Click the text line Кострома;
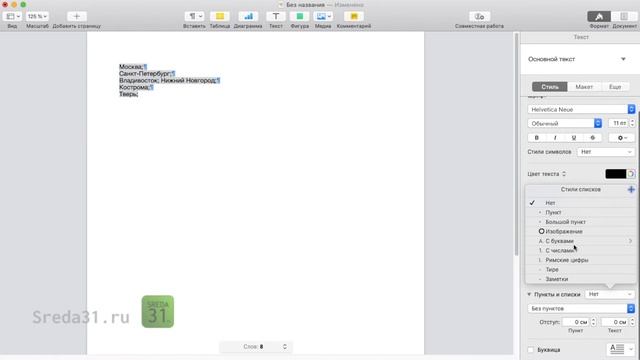This screenshot has width=640, height=360. tap(134, 87)
